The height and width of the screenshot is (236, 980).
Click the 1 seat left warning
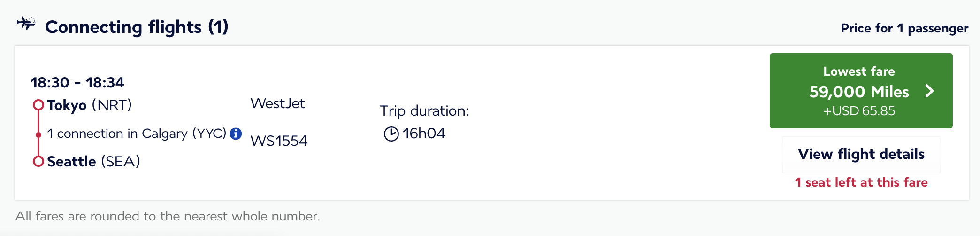pyautogui.click(x=861, y=182)
